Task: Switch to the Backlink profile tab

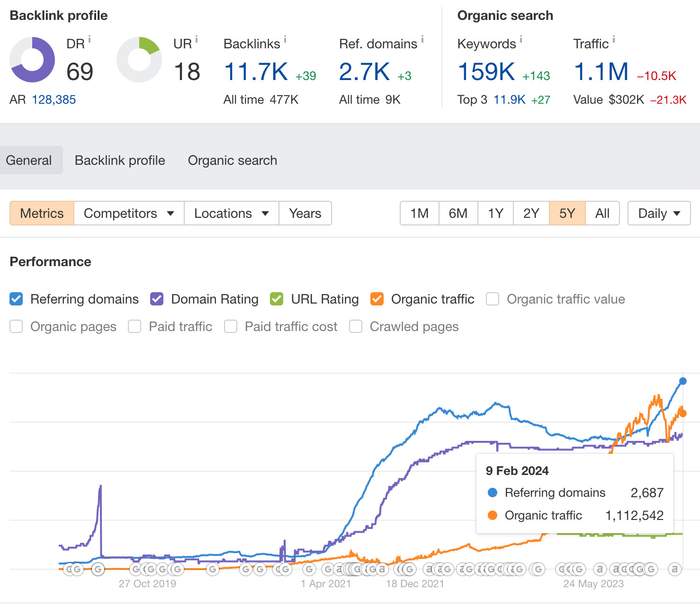Action: (x=120, y=161)
